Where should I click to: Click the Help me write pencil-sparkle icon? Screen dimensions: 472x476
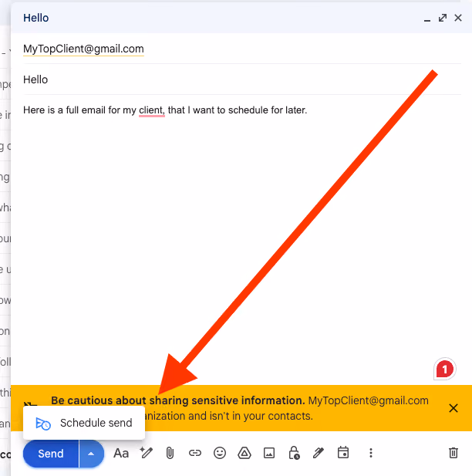[x=146, y=453]
